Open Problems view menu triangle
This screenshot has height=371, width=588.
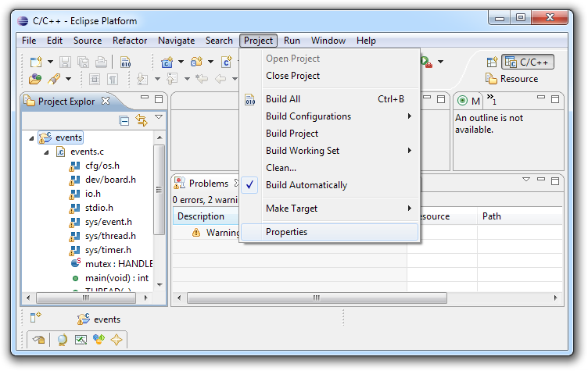(526, 180)
